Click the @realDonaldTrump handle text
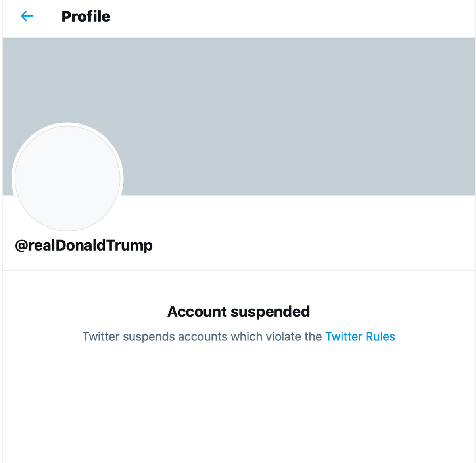Screen dimensions: 476x463 (84, 245)
